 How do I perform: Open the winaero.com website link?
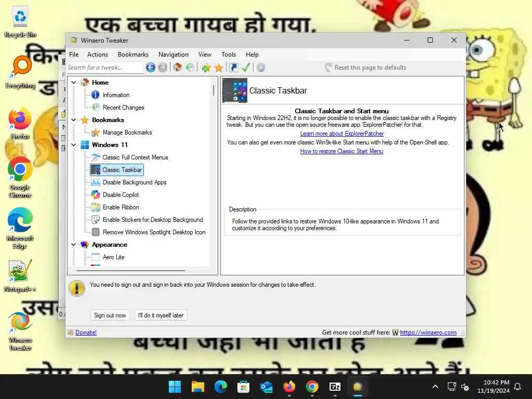pos(428,332)
